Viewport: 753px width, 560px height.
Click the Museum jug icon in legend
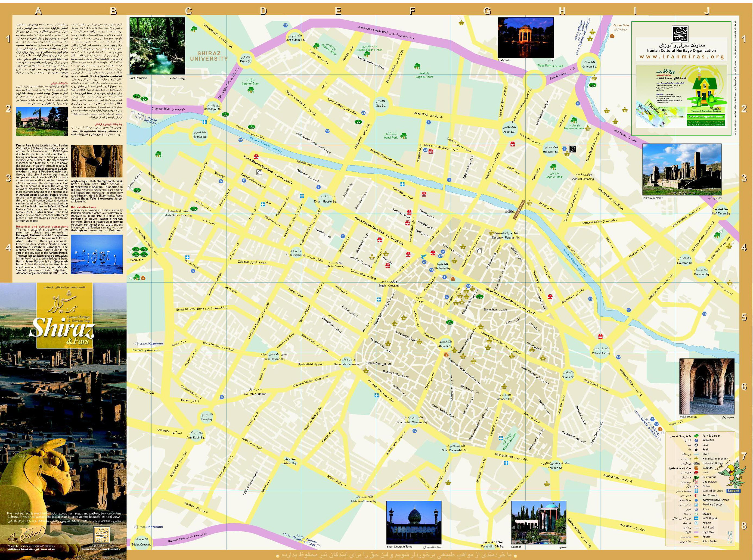[x=696, y=468]
